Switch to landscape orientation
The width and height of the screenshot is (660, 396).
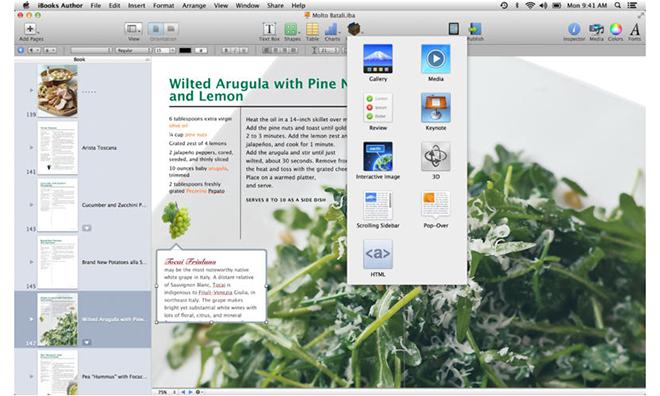tap(170, 29)
